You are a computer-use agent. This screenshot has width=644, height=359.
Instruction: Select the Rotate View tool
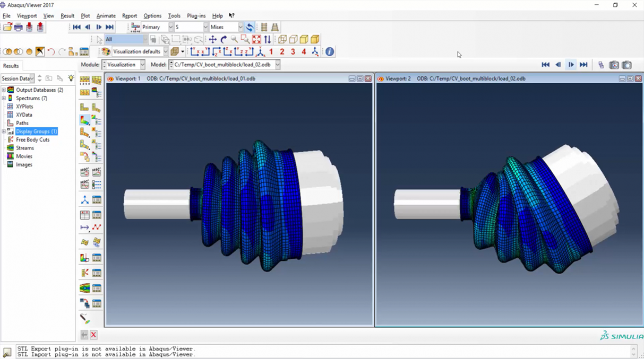[224, 39]
